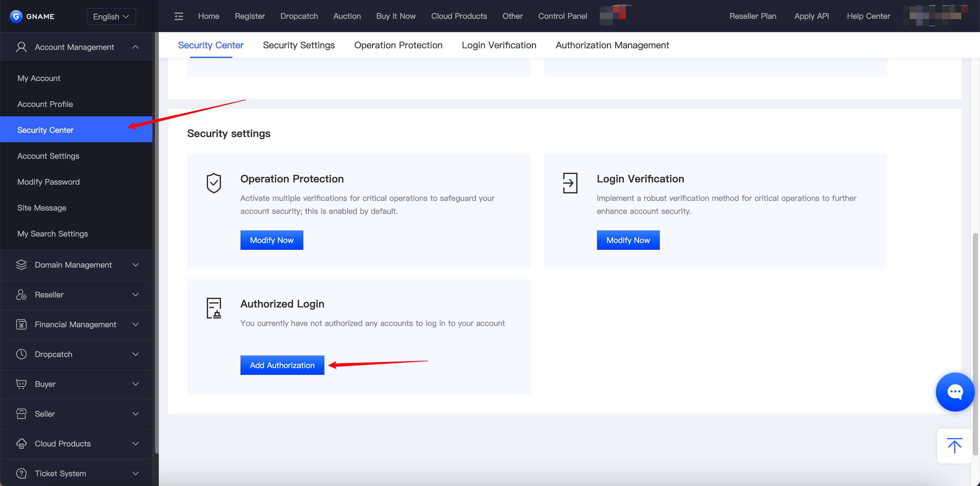980x486 pixels.
Task: Open Home in the top navigation
Action: point(208,16)
